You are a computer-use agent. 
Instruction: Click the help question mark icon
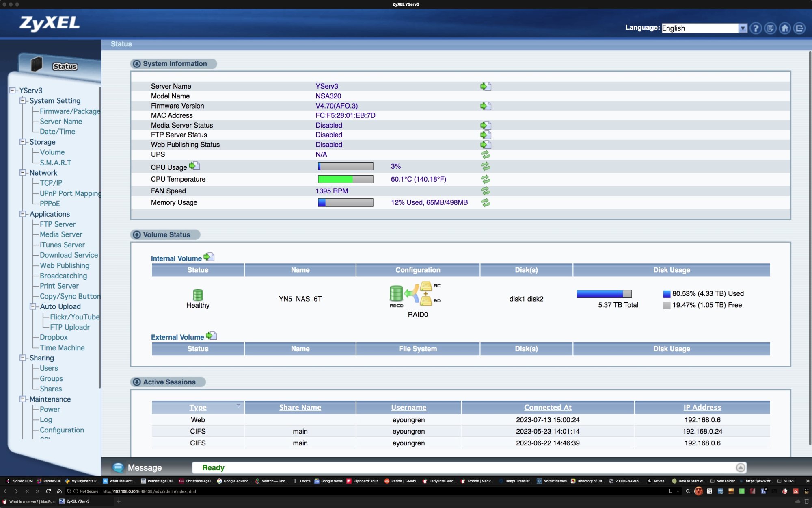756,28
